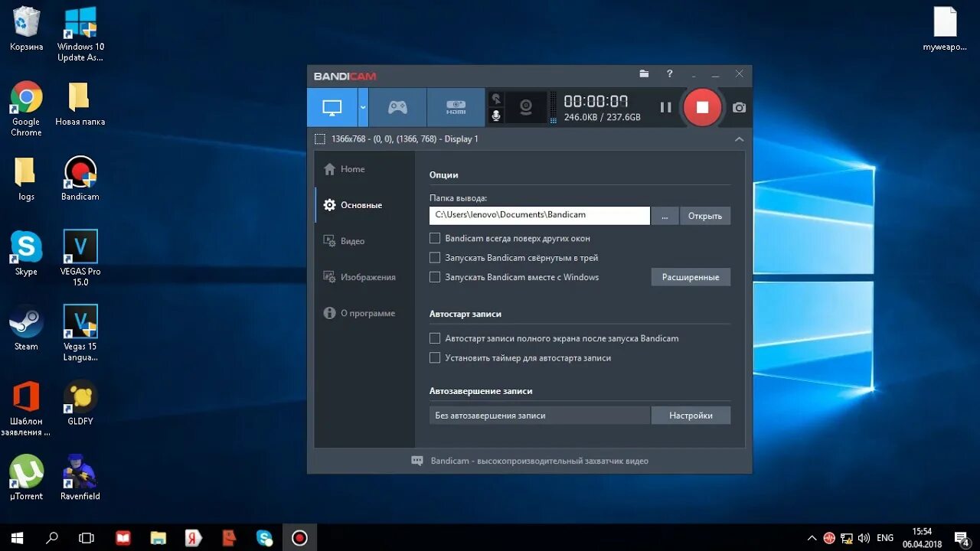Switch to HDMI device recording mode
The height and width of the screenshot is (551, 980).
456,108
